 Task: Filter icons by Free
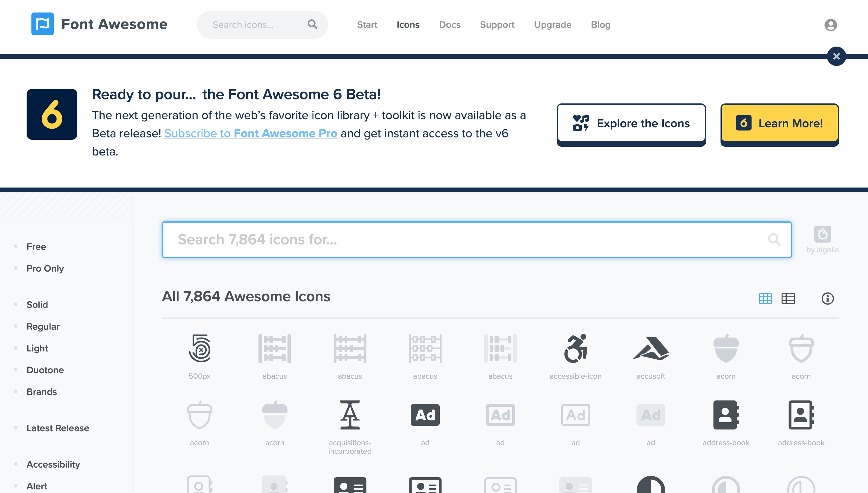coord(36,246)
